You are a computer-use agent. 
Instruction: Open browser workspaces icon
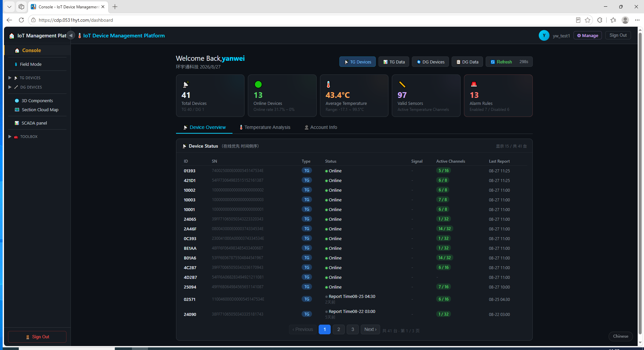click(x=21, y=7)
